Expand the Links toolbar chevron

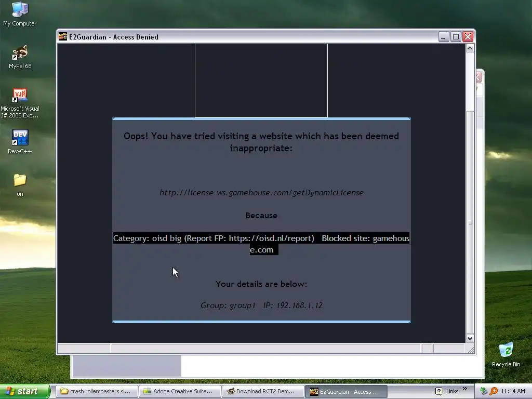tap(465, 389)
